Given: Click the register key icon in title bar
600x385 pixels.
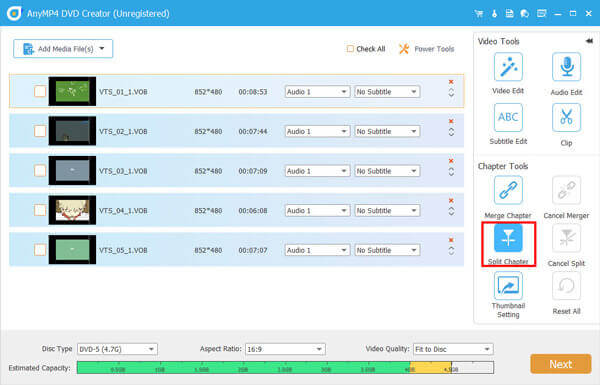Looking at the screenshot, I should pyautogui.click(x=494, y=14).
